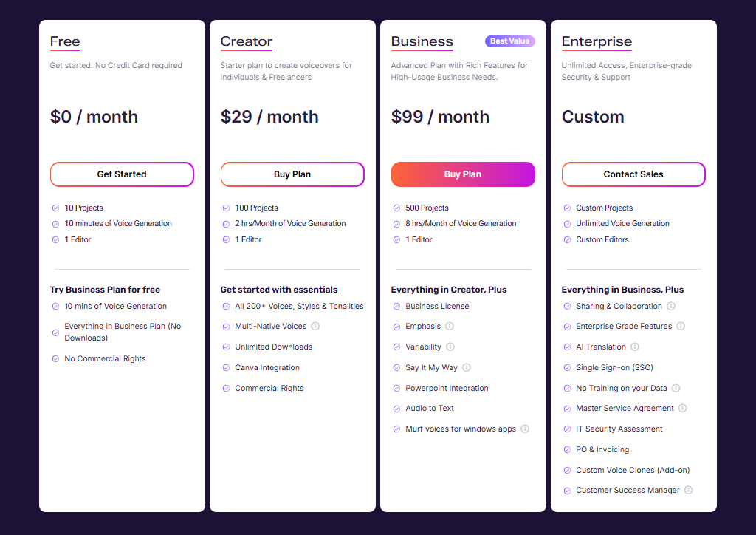Click the info icon beside Murf voices for windows apps
Screen dimensions: 756x535
[x=524, y=429]
